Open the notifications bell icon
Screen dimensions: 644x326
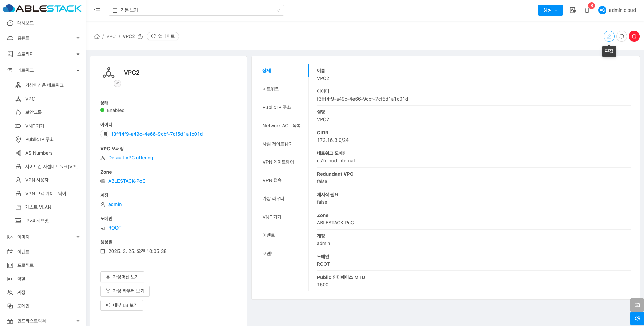click(x=587, y=10)
